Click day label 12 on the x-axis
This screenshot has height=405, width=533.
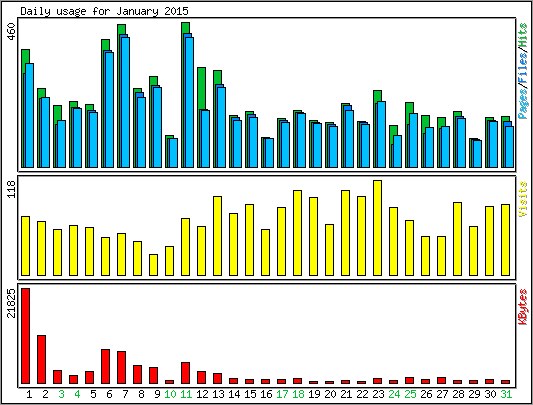[x=202, y=394]
